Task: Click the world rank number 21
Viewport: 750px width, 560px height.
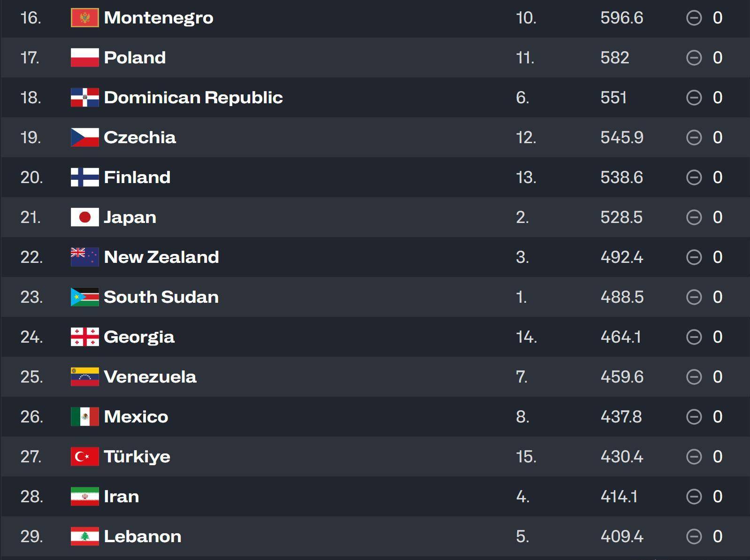Action: [x=31, y=217]
